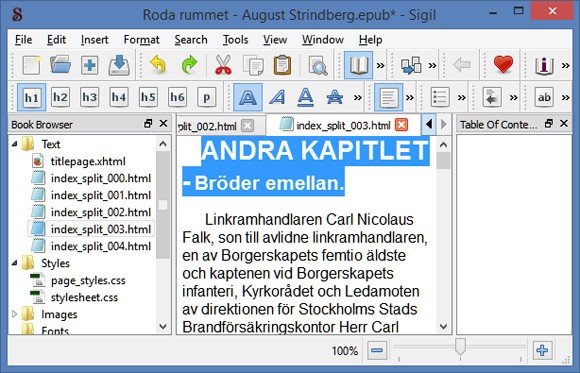Toggle strikethrough formatting
This screenshot has width=580, height=373.
click(x=335, y=98)
